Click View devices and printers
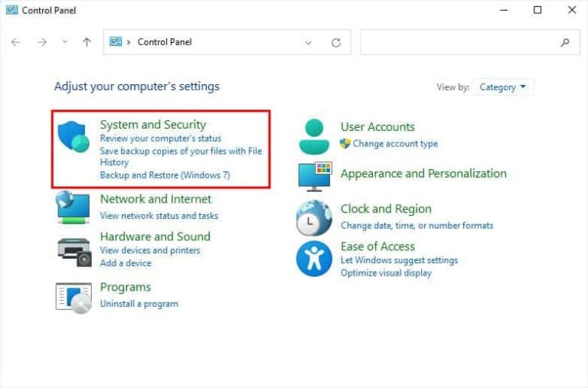The image size is (588, 388). click(x=150, y=250)
